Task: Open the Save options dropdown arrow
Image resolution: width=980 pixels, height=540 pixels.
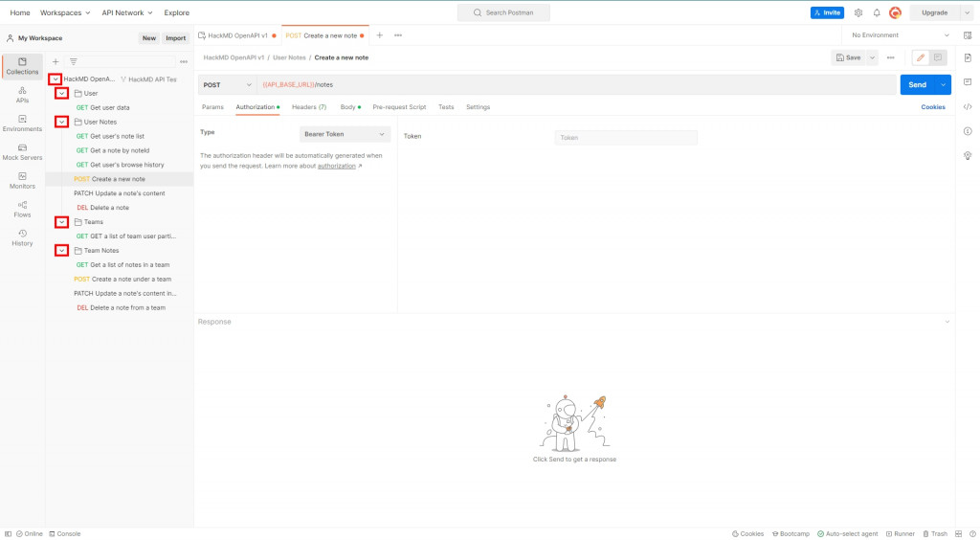Action: click(872, 57)
